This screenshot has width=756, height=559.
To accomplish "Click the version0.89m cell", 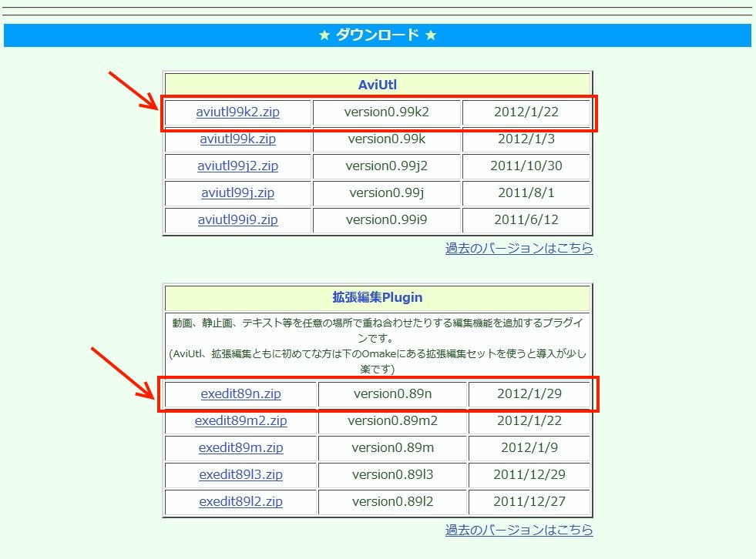I will click(392, 447).
